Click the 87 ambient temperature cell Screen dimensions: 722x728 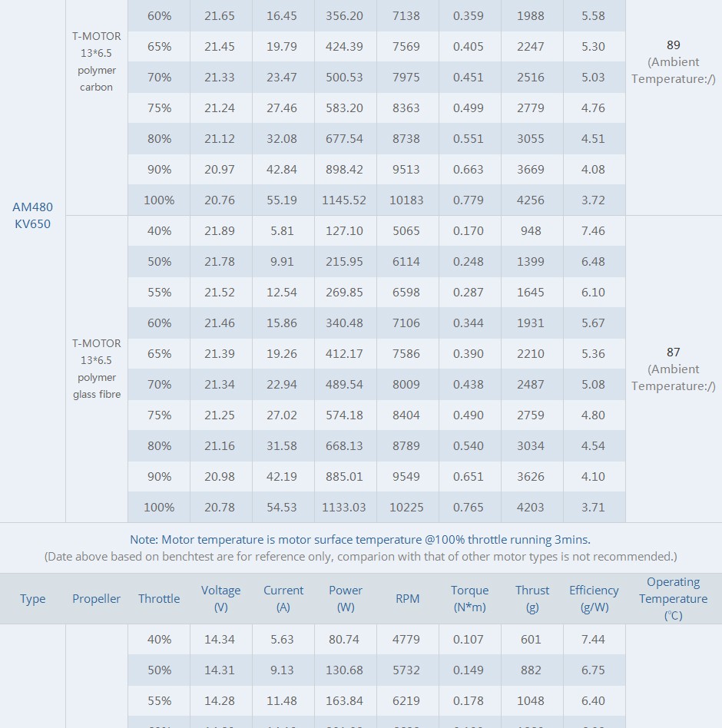674,369
